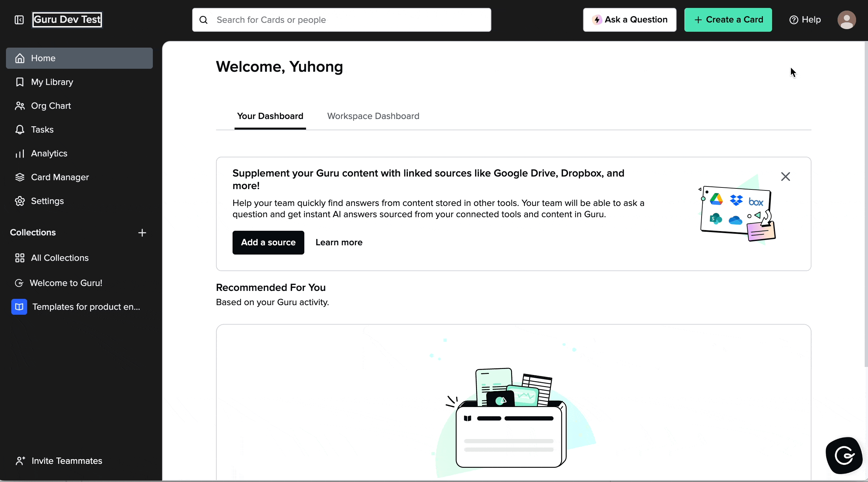
Task: Switch to the Workspace Dashboard tab
Action: tap(372, 116)
